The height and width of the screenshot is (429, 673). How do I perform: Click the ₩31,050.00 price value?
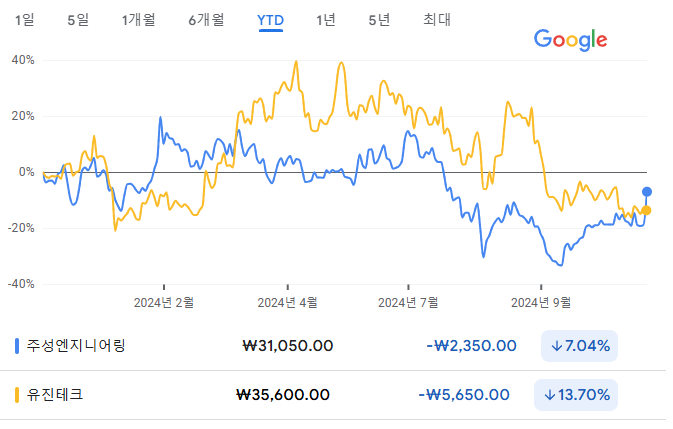pyautogui.click(x=288, y=346)
